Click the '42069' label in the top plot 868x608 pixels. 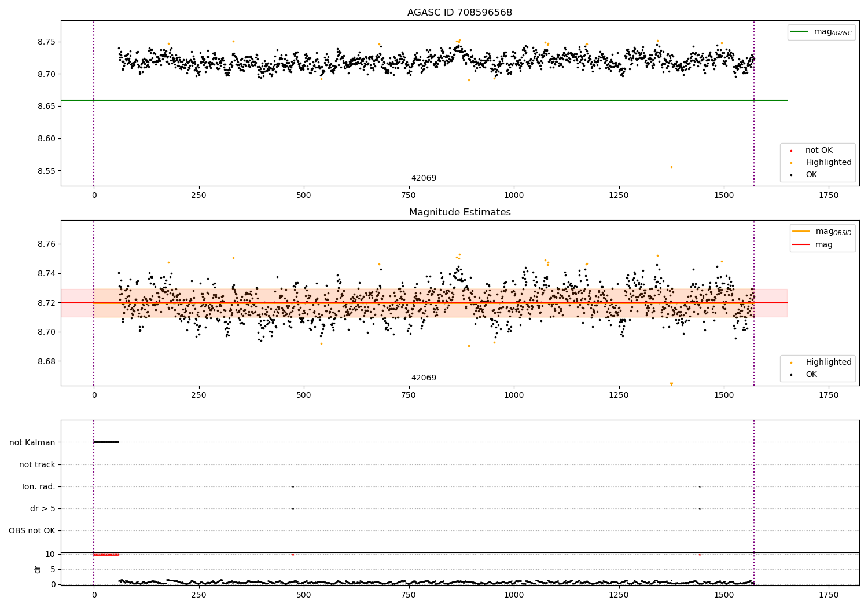point(424,178)
